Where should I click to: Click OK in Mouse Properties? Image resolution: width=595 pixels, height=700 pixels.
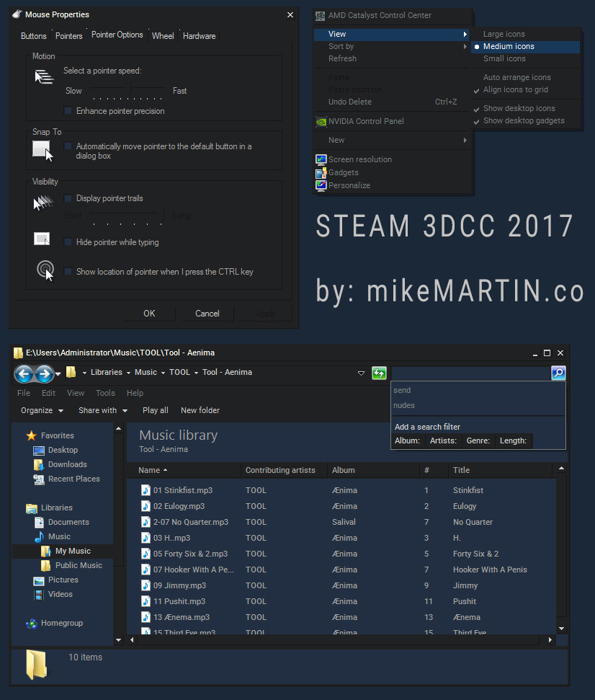[x=149, y=314]
